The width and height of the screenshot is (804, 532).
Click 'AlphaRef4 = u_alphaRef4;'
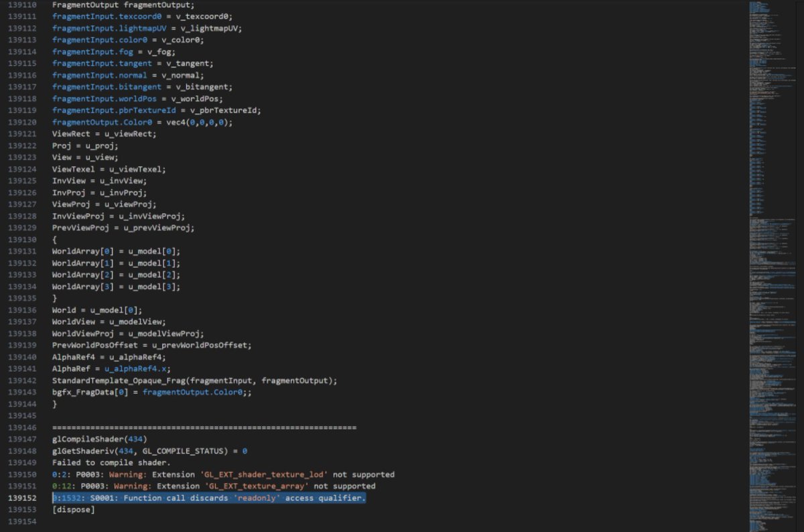(x=109, y=356)
